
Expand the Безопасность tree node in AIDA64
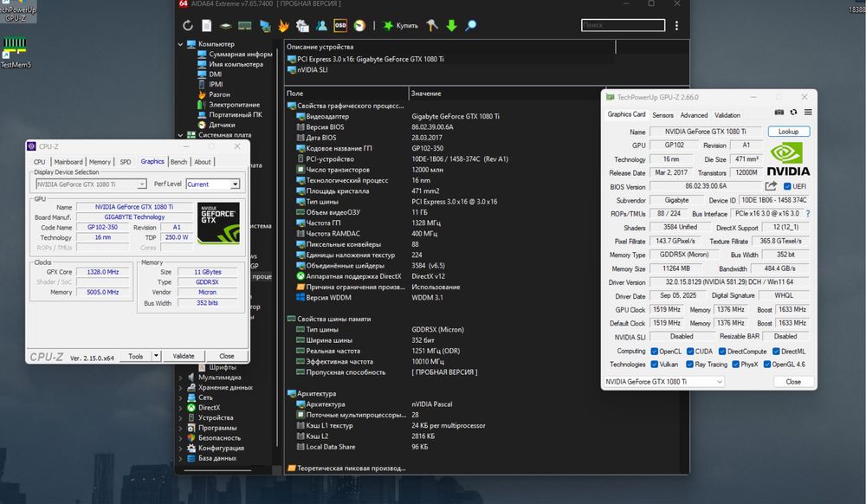(180, 438)
